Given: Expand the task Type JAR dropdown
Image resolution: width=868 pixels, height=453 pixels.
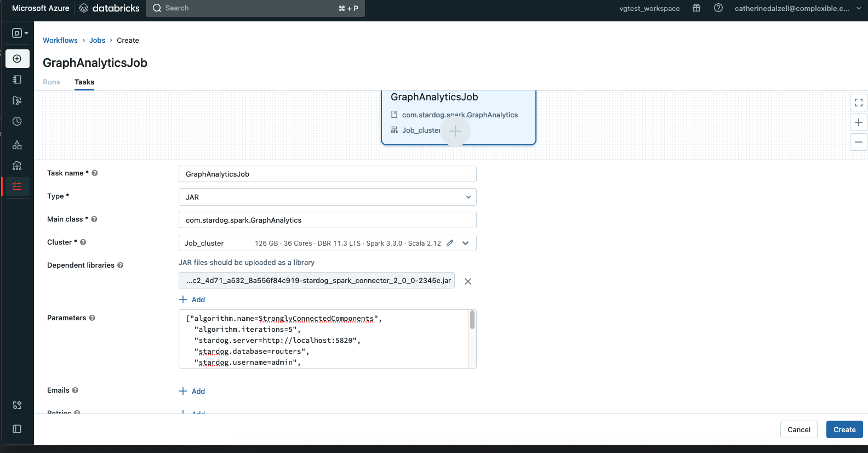Looking at the screenshot, I should 327,197.
